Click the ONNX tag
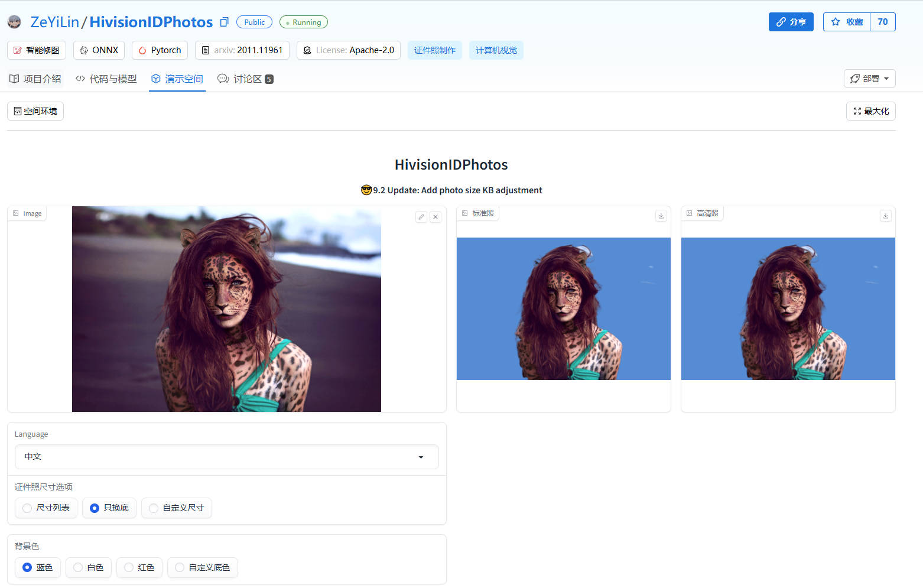 pyautogui.click(x=99, y=50)
